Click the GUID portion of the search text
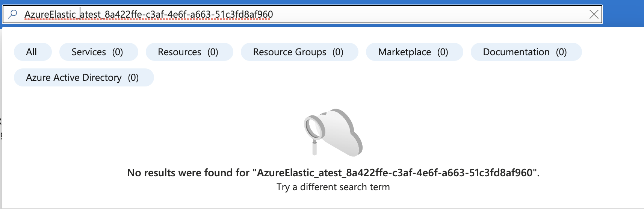This screenshot has width=644, height=209. [188, 14]
